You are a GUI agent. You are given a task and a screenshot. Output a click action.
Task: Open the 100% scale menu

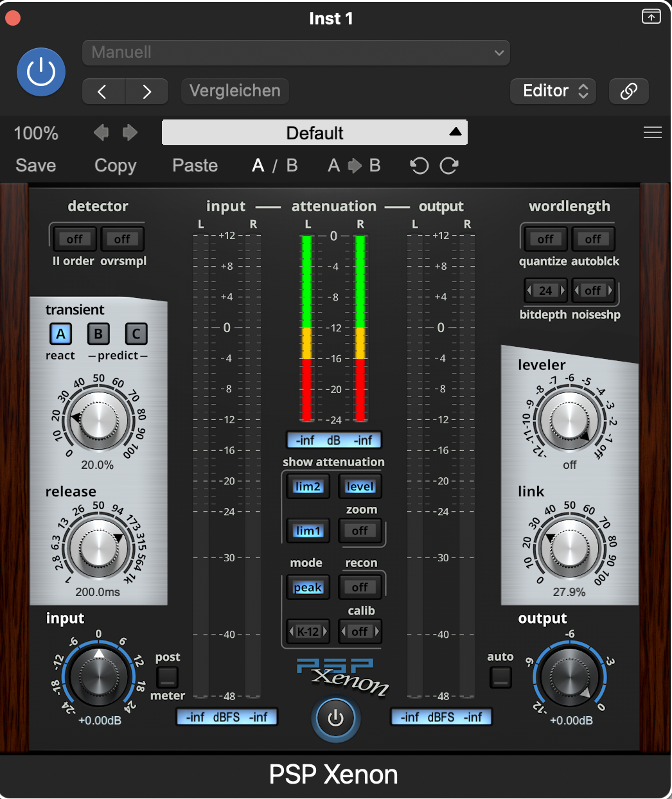click(36, 133)
